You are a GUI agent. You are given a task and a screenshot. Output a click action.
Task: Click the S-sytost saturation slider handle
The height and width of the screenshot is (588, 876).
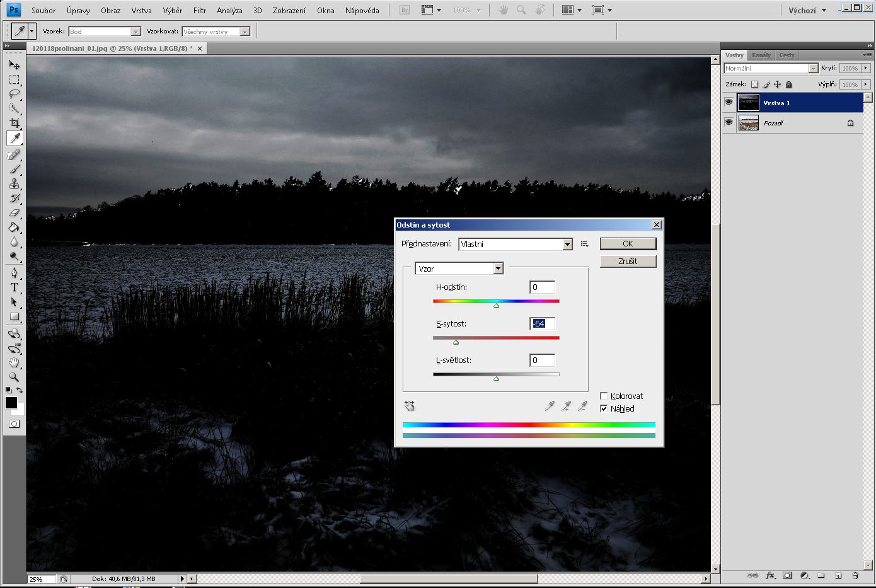pyautogui.click(x=456, y=342)
